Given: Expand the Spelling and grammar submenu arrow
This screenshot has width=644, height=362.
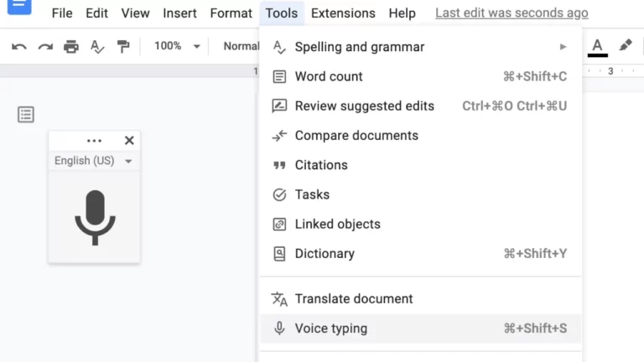Looking at the screenshot, I should pos(563,47).
